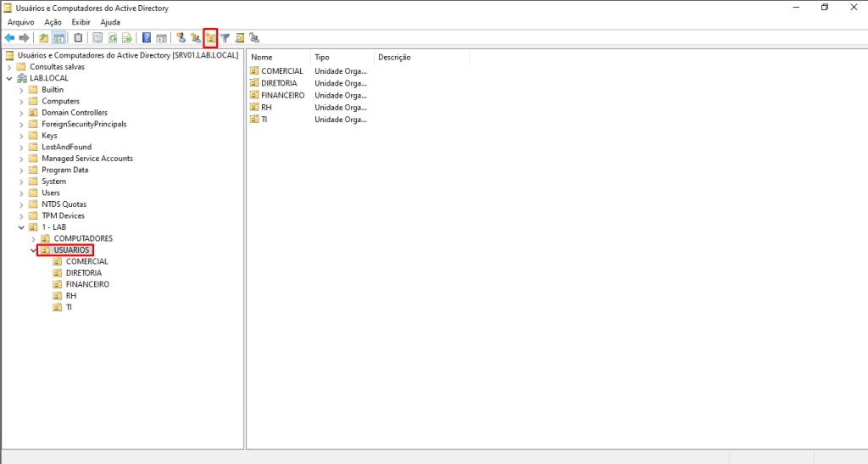868x464 pixels.
Task: Collapse the 1 - LAB organizational unit
Action: [21, 227]
